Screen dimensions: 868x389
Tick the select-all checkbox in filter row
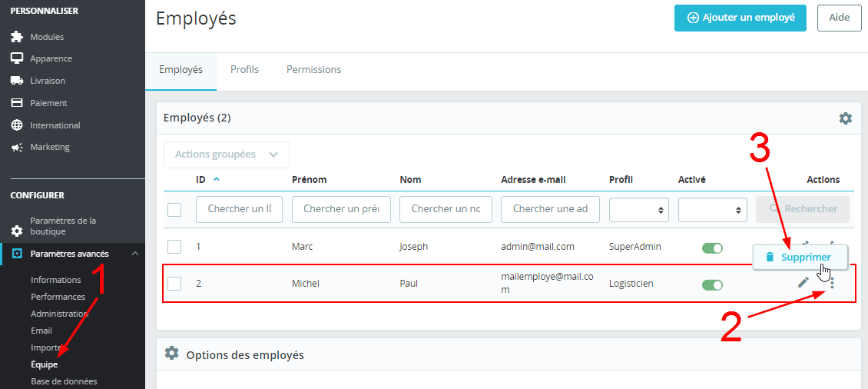point(174,209)
